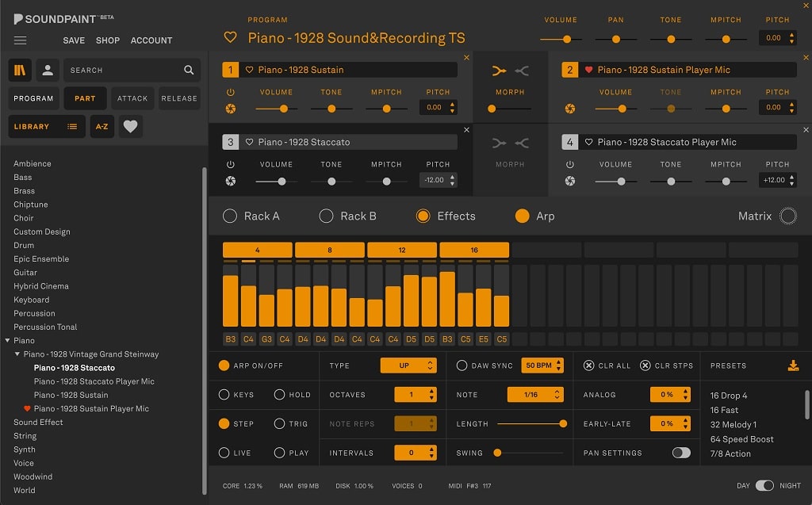Sort the library with A-Z button
Viewport: 812px width, 505px height.
102,126
